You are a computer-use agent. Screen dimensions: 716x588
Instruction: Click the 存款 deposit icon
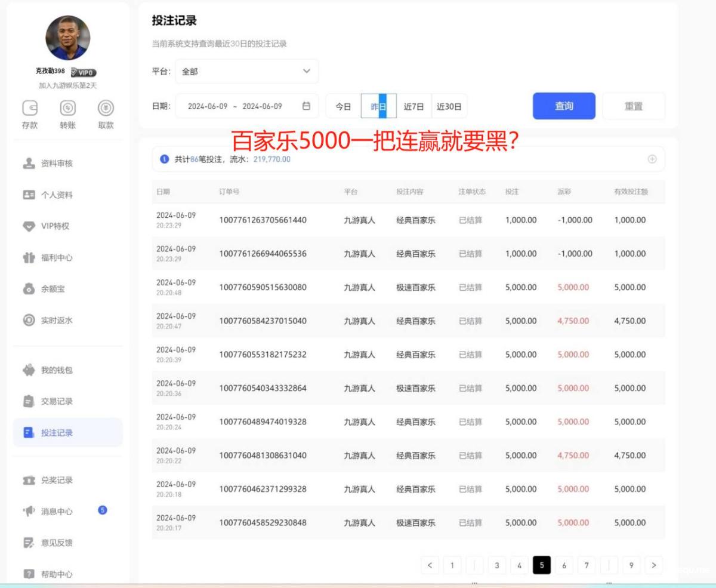coord(30,109)
